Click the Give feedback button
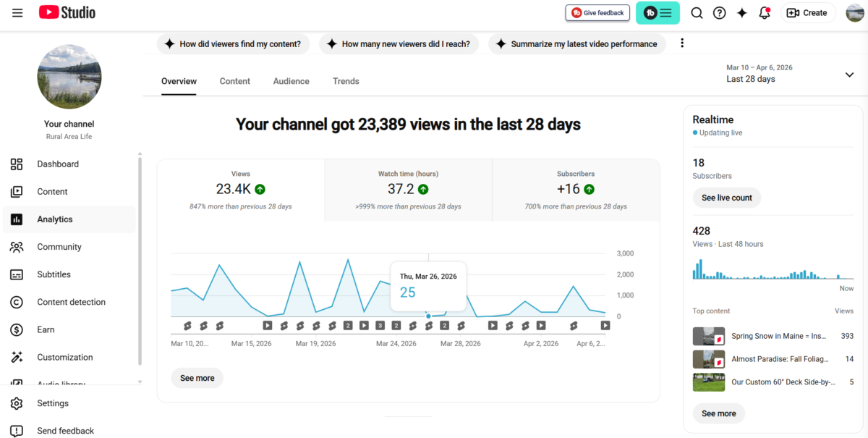 click(x=597, y=12)
